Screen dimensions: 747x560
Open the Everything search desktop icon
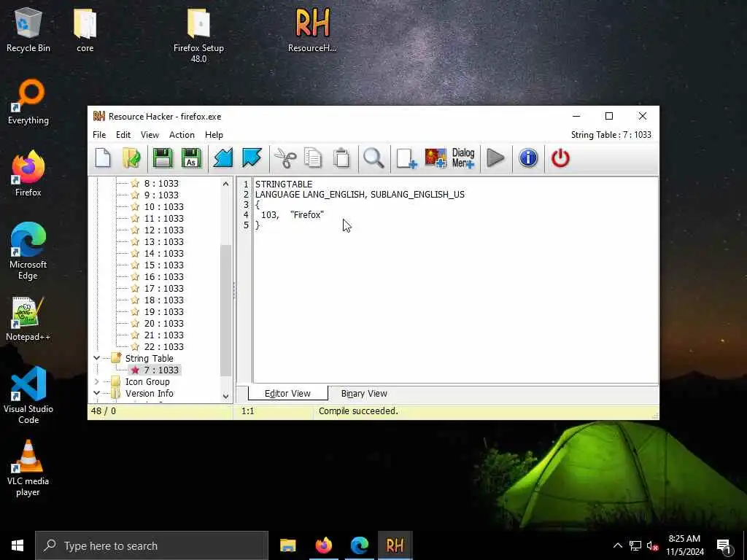pyautogui.click(x=28, y=102)
